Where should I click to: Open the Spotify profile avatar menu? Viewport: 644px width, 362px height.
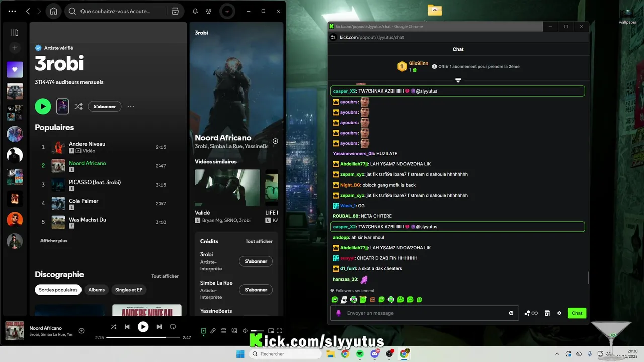(227, 11)
